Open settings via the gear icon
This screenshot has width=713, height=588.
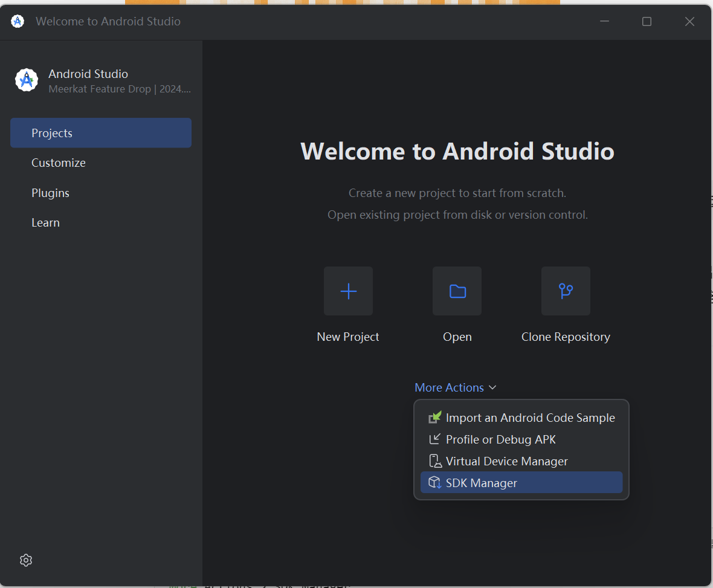click(x=26, y=560)
